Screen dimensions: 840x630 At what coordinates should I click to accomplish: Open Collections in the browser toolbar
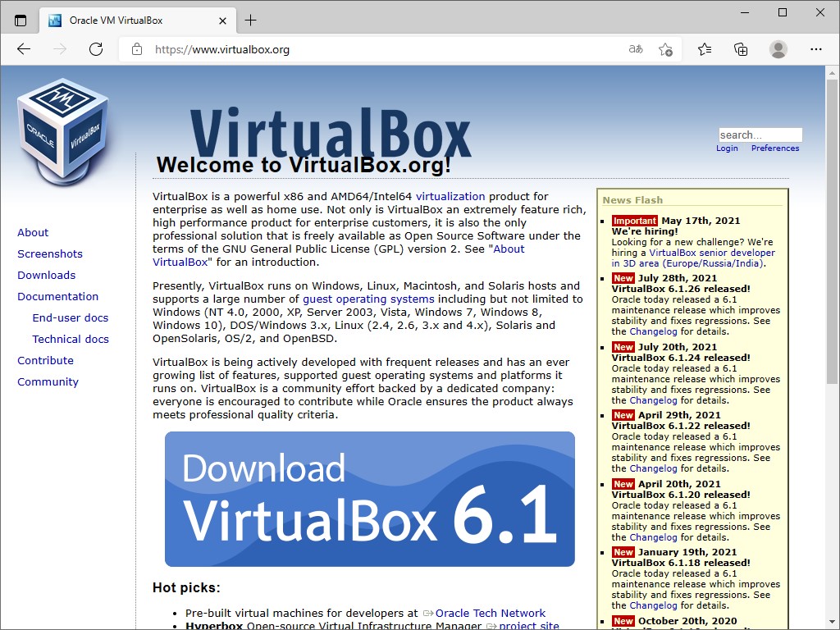[741, 49]
